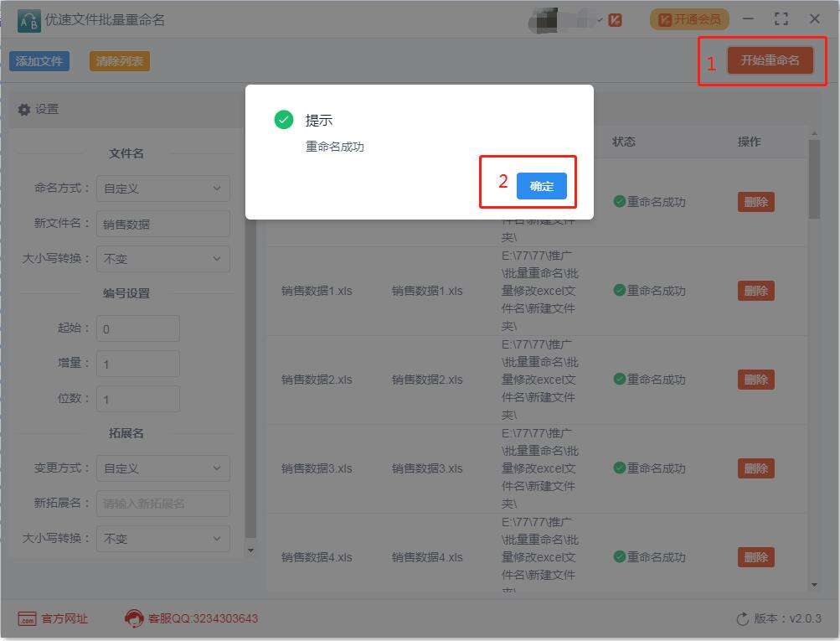Click the 官方网址 icon at bottom left
Screen dimensions: 840x641
tap(27, 619)
